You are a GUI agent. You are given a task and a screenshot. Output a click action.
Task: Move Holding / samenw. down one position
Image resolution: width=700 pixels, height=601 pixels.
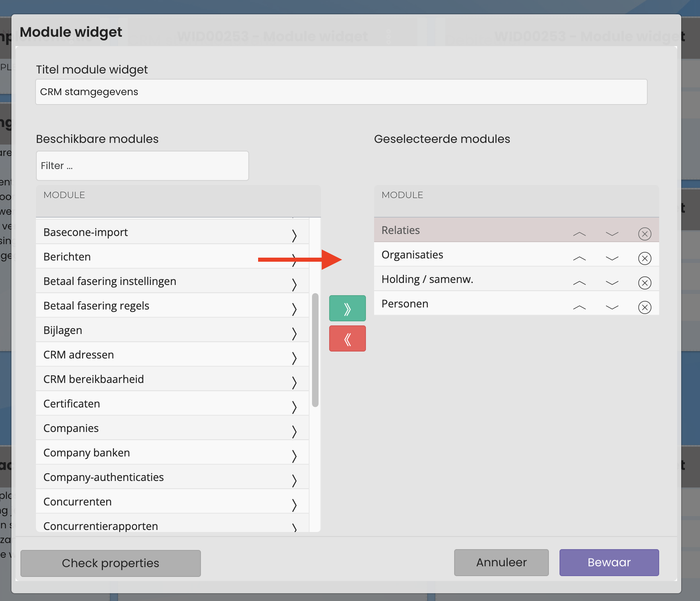click(x=612, y=283)
